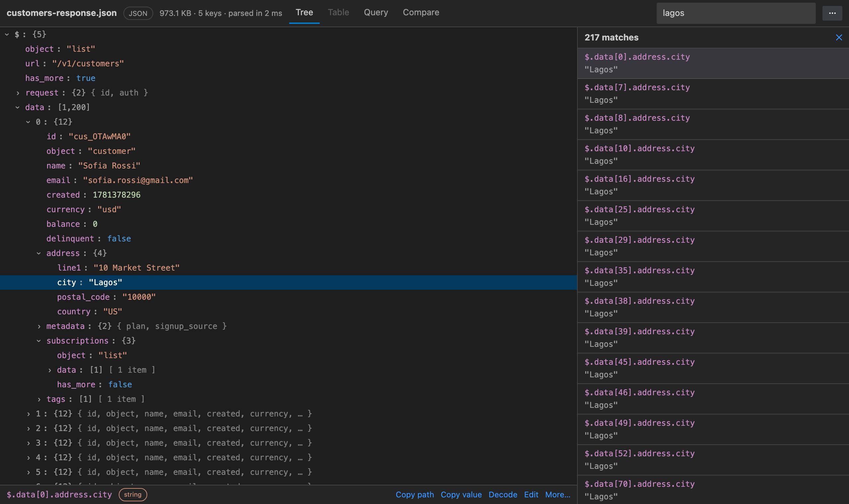The height and width of the screenshot is (504, 849).
Task: Click the Edit action
Action: (x=531, y=494)
